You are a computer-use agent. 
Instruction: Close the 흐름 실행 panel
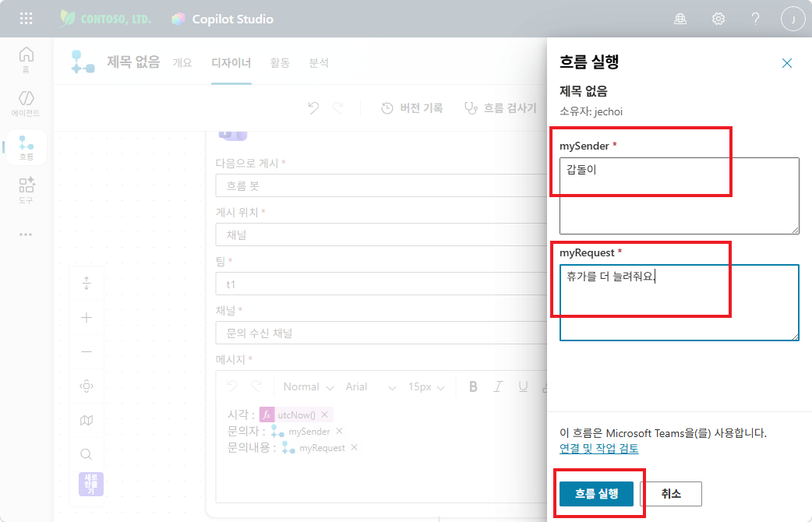point(786,63)
